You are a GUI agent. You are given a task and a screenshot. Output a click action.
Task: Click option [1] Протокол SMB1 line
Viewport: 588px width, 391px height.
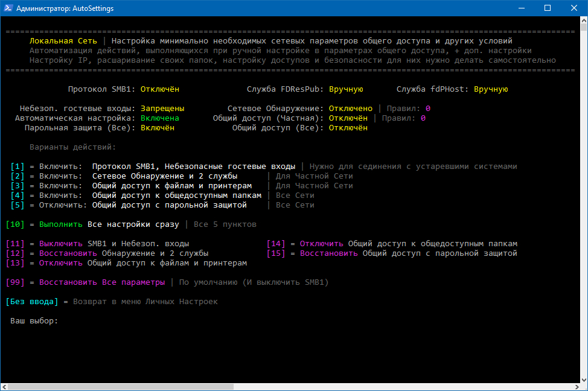(x=264, y=167)
